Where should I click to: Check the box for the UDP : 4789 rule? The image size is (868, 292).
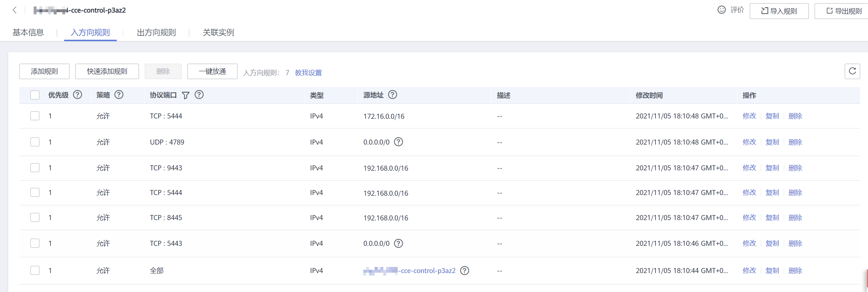35,142
